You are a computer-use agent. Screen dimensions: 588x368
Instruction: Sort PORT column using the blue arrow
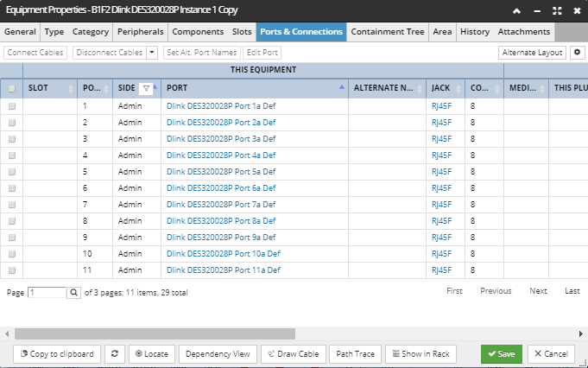click(x=342, y=87)
